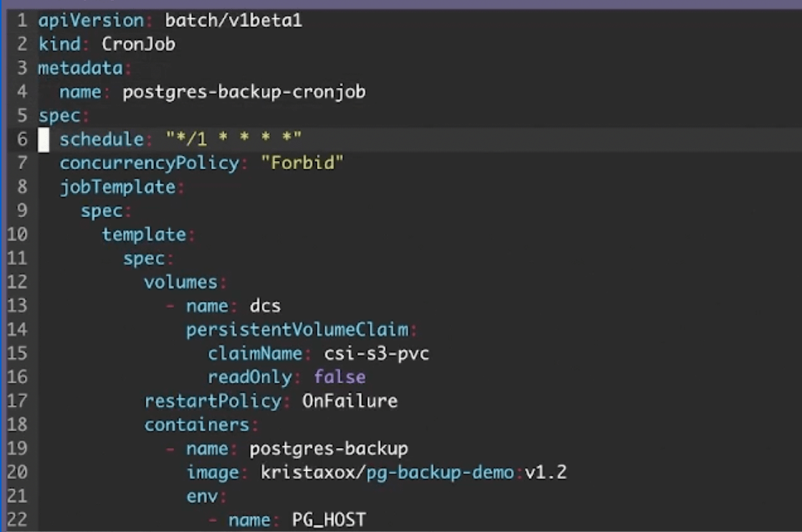Click the metadata key on line 3
Screen dimensions: 802x532
coord(80,69)
